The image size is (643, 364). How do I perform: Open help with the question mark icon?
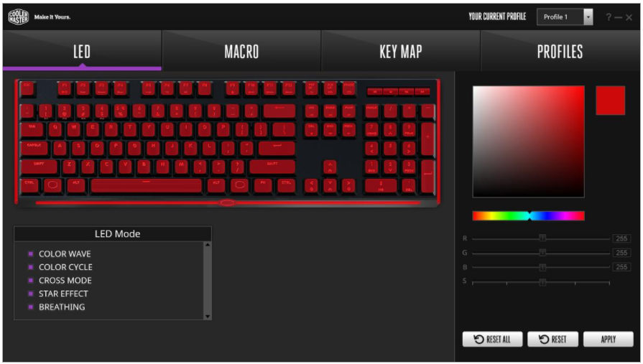pyautogui.click(x=609, y=17)
